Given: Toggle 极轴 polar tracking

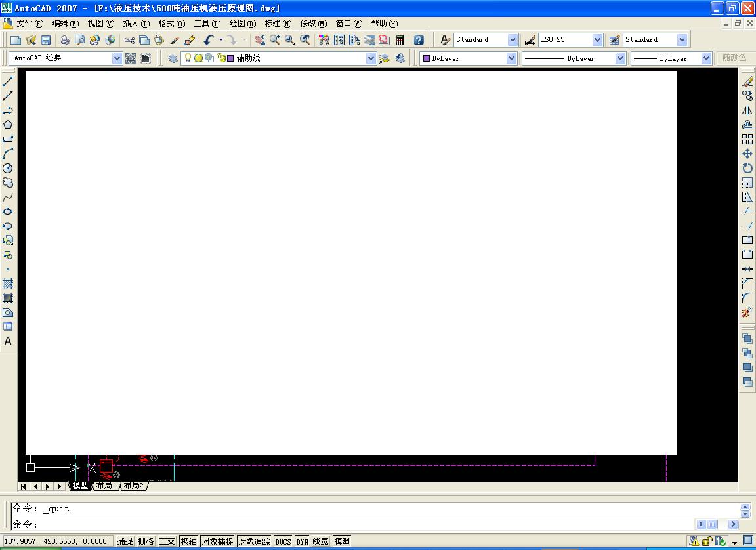Looking at the screenshot, I should [188, 541].
